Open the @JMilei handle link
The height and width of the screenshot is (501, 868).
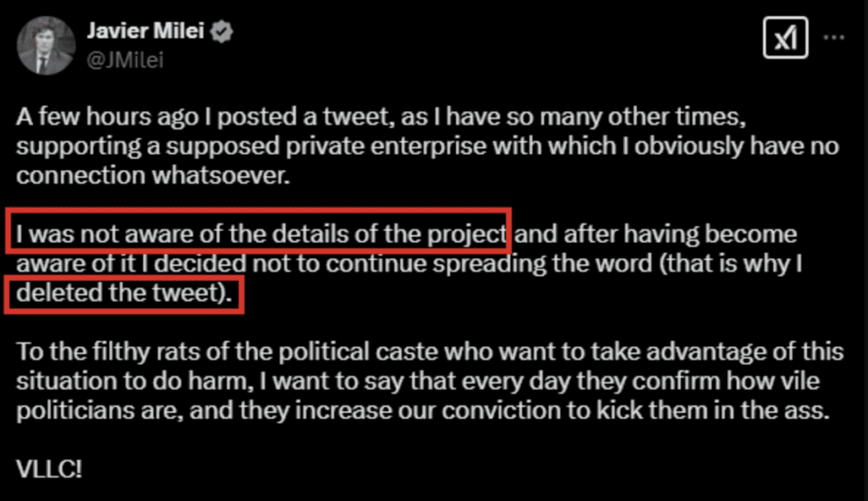pos(125,59)
